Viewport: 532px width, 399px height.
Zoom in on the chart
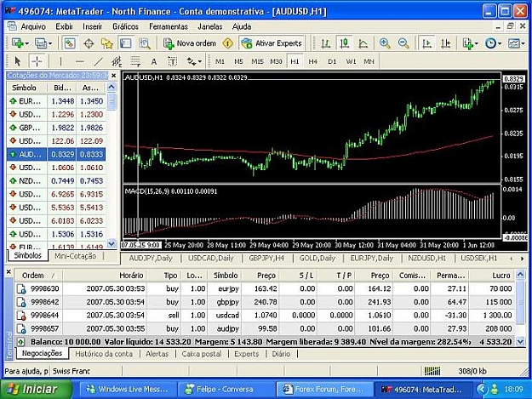(385, 43)
